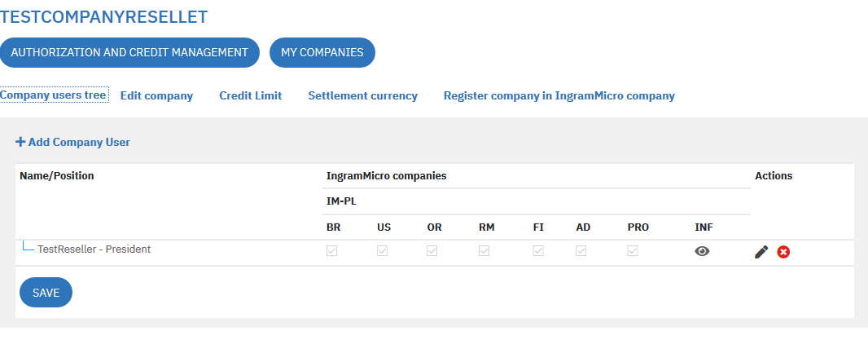Click the Save button
Image resolution: width=868 pixels, height=340 pixels.
pos(46,292)
